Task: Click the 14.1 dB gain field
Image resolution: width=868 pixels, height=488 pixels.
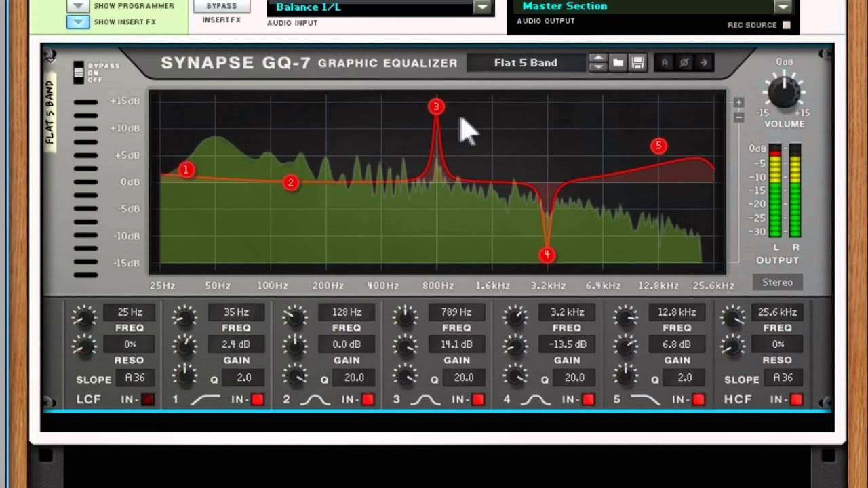Action: click(x=456, y=344)
